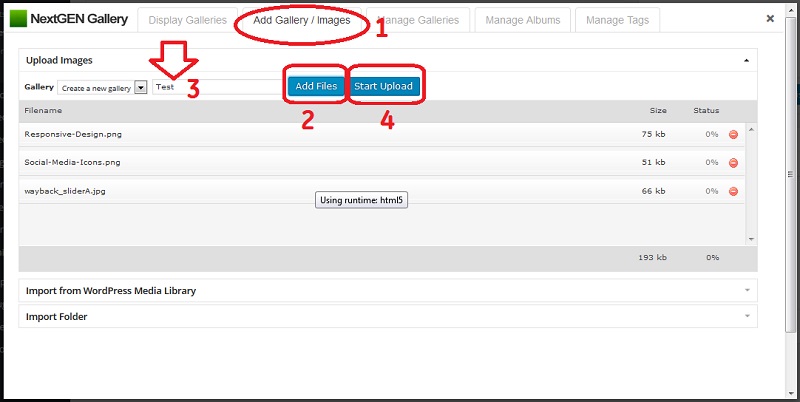The height and width of the screenshot is (402, 800).
Task: Close the NextGEN Gallery dialog
Action: coord(770,19)
